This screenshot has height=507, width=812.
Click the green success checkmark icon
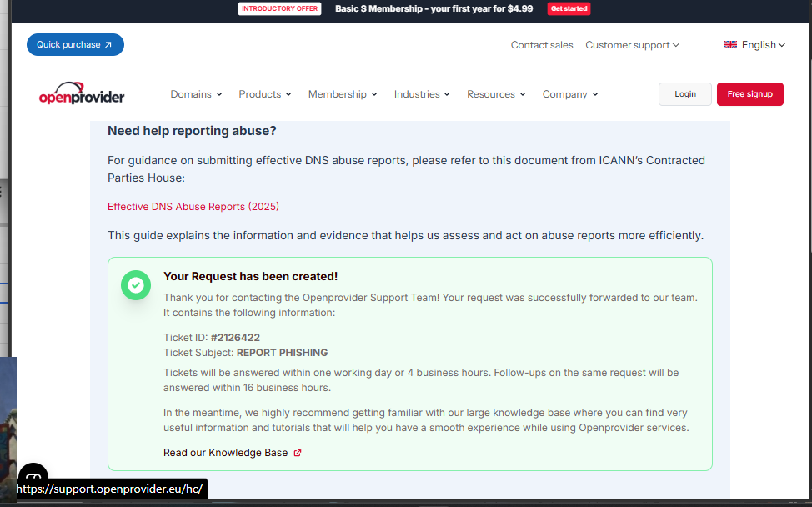coord(136,285)
